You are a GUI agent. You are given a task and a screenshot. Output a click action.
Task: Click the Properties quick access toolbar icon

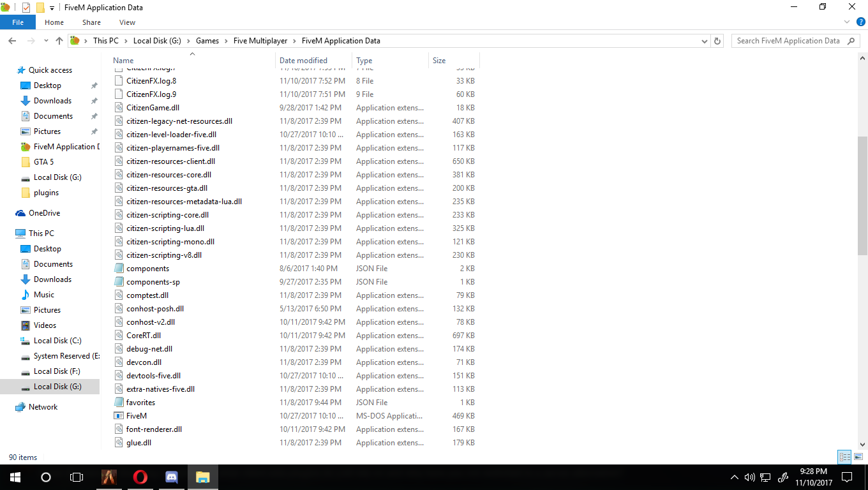26,8
